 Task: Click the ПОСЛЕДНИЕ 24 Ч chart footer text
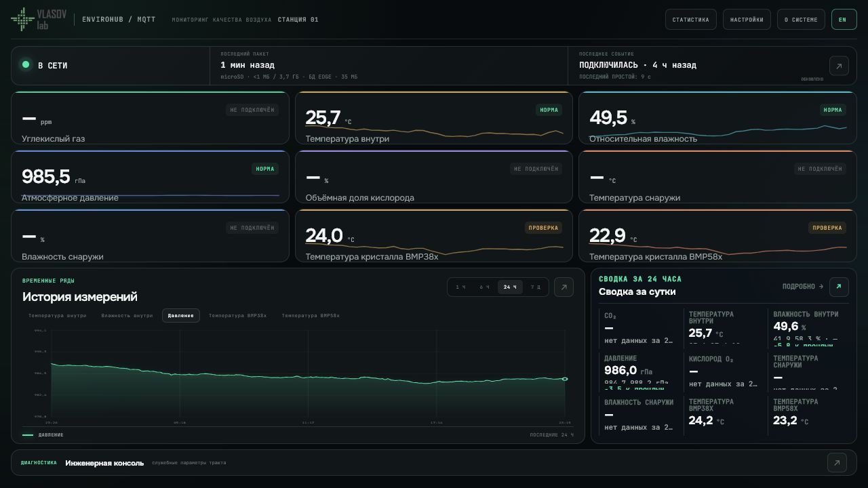pos(551,435)
